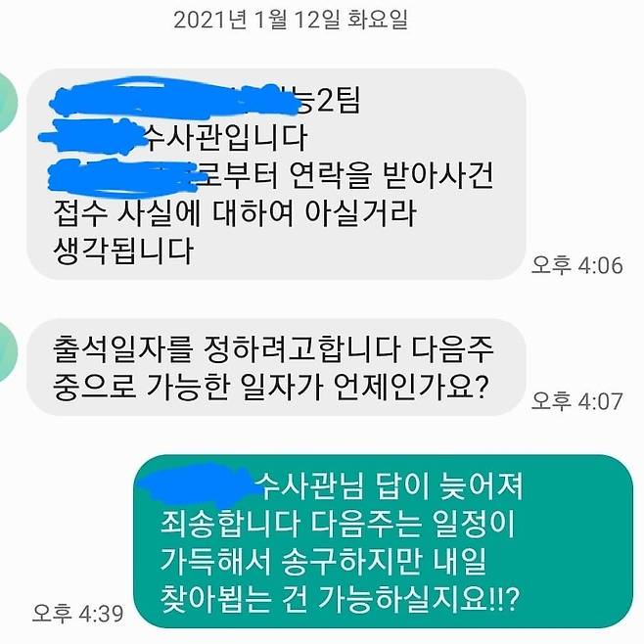Click the blue scribble before 수사관입니다
The width and height of the screenshot is (644, 644).
[92, 135]
